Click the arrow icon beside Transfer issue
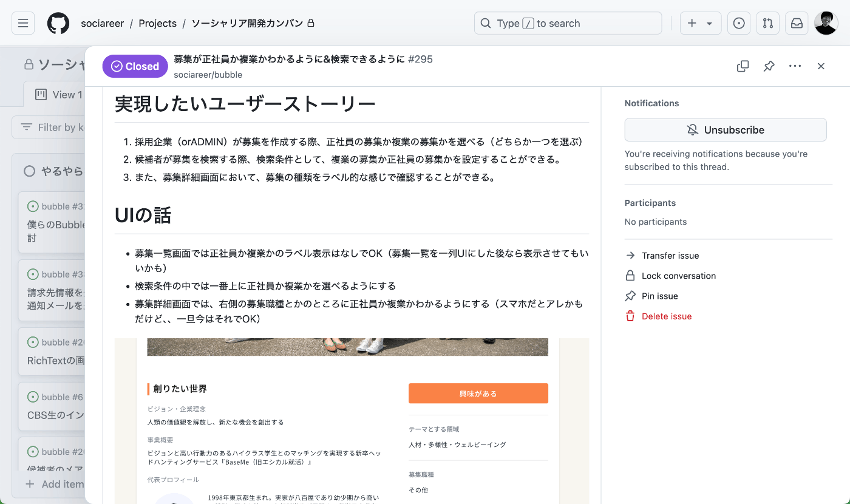Image resolution: width=850 pixels, height=504 pixels. point(630,256)
